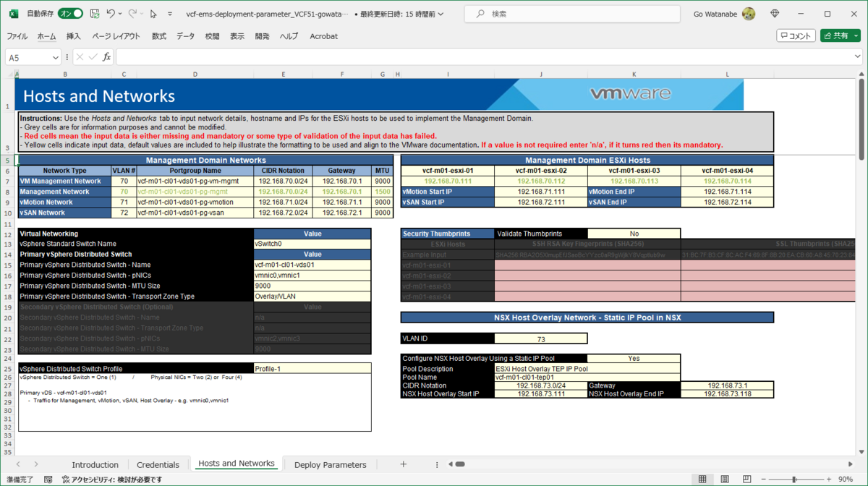This screenshot has width=868, height=486.
Task: Switch to Page Layout view icon
Action: (x=725, y=479)
